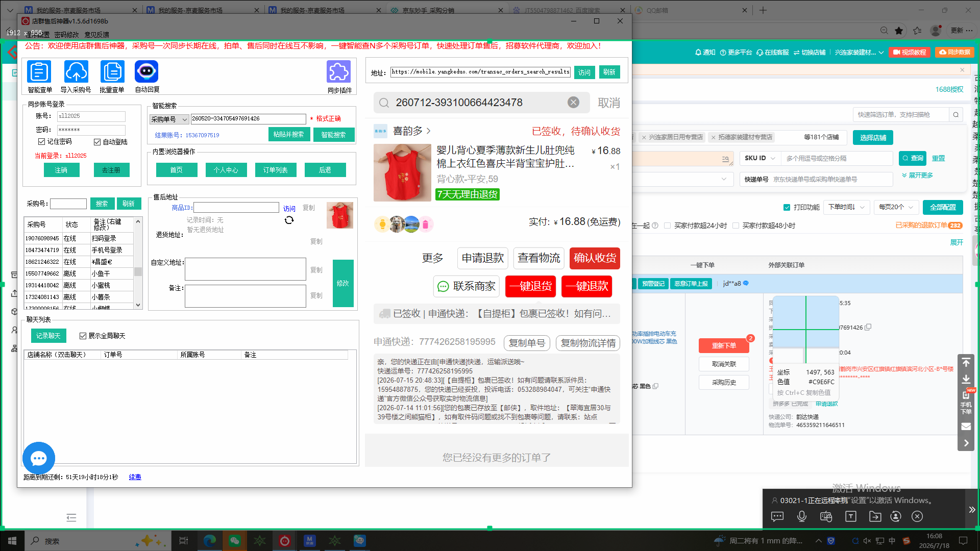
Task: Expand the remote control bar double-chevron
Action: click(x=972, y=509)
